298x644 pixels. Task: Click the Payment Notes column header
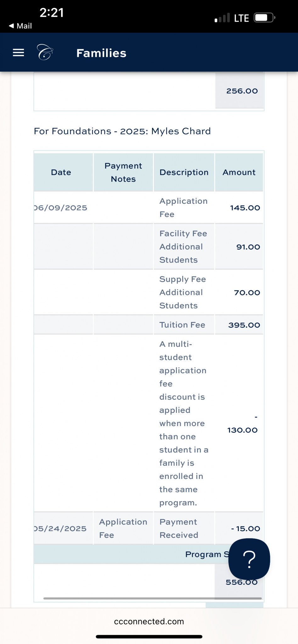123,172
